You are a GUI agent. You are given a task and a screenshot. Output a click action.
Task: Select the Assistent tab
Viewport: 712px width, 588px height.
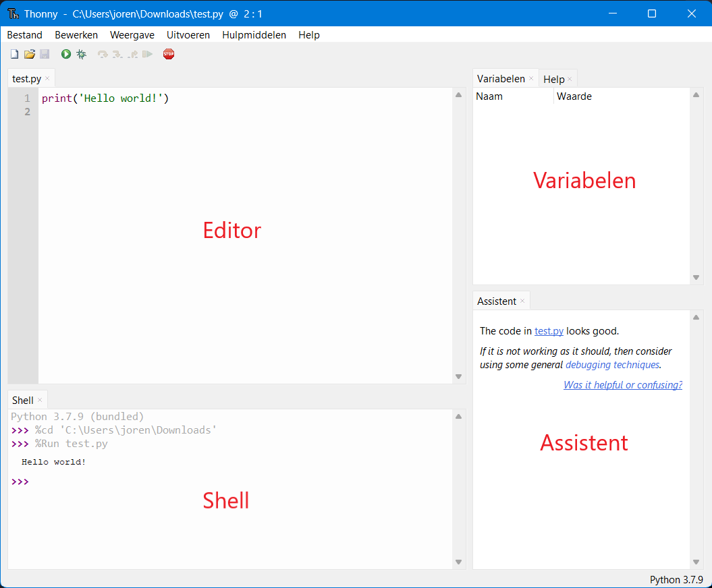click(x=497, y=301)
